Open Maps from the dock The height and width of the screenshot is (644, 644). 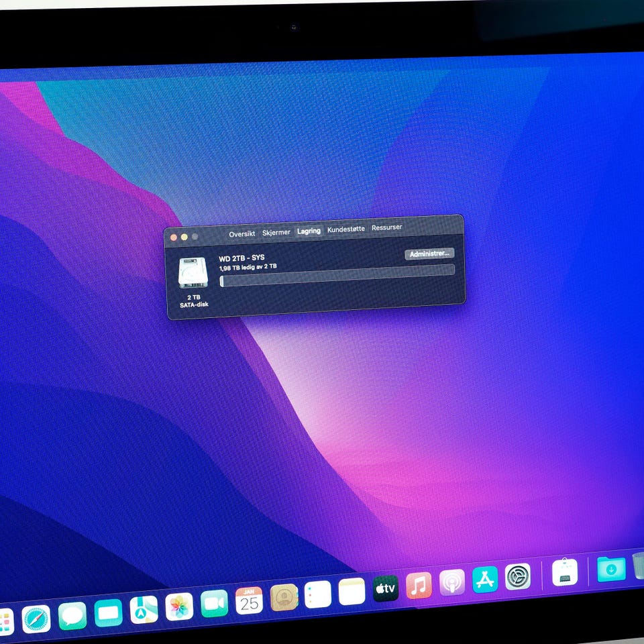click(x=144, y=610)
